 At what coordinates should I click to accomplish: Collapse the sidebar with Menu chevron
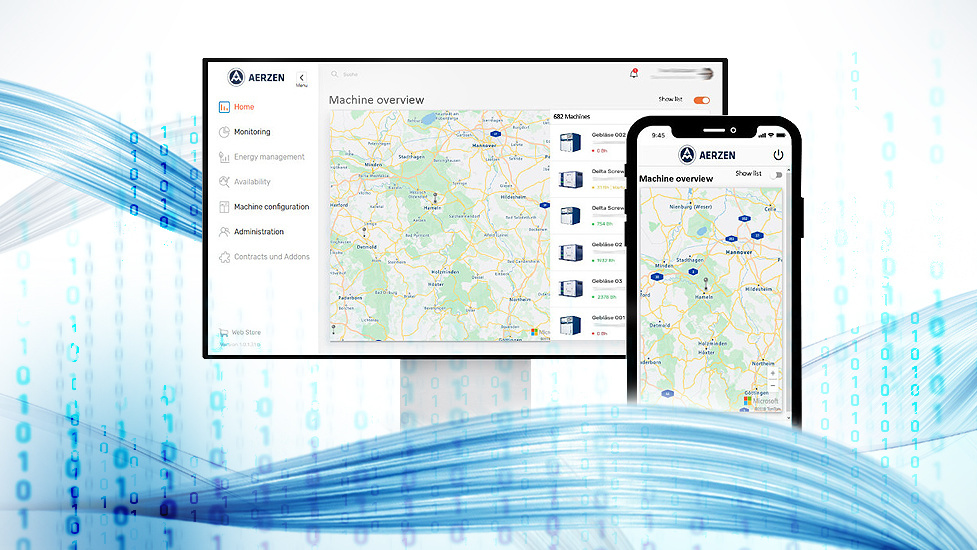tap(302, 78)
